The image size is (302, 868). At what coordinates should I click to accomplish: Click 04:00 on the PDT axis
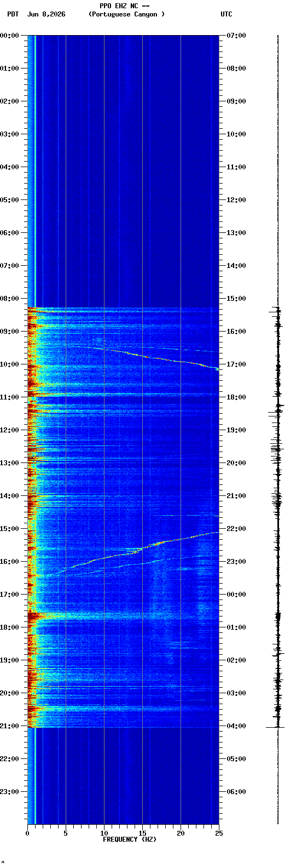coord(9,167)
